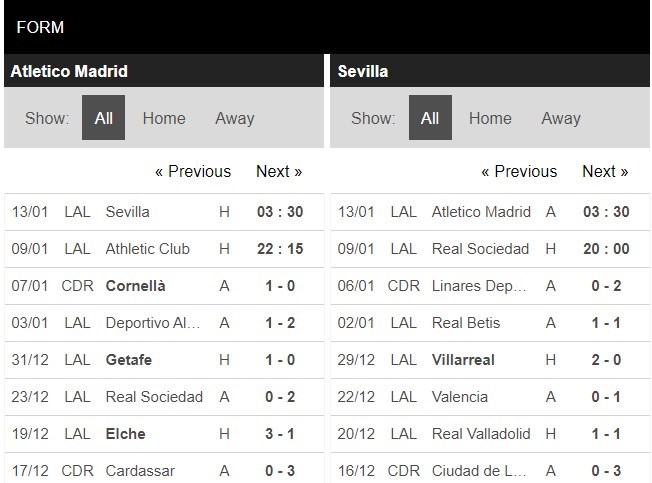
Task: Click the Real Valladolid 1 - 1 score
Action: point(606,434)
